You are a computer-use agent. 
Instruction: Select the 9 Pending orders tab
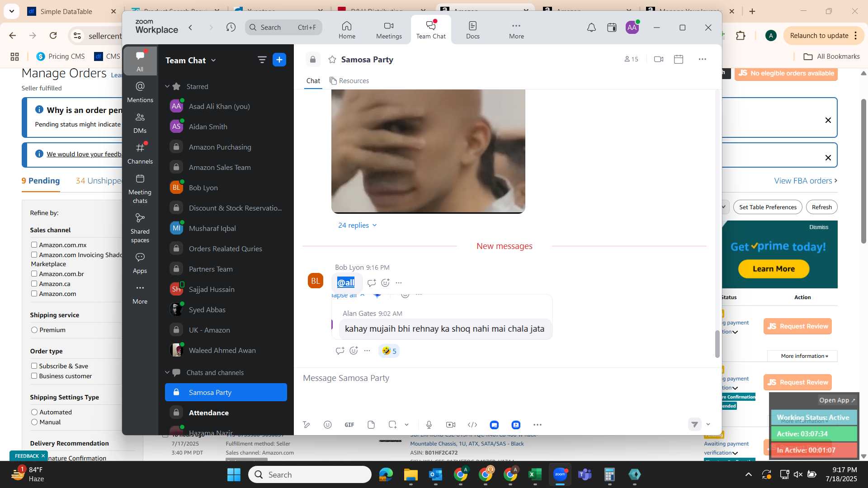pos(41,181)
